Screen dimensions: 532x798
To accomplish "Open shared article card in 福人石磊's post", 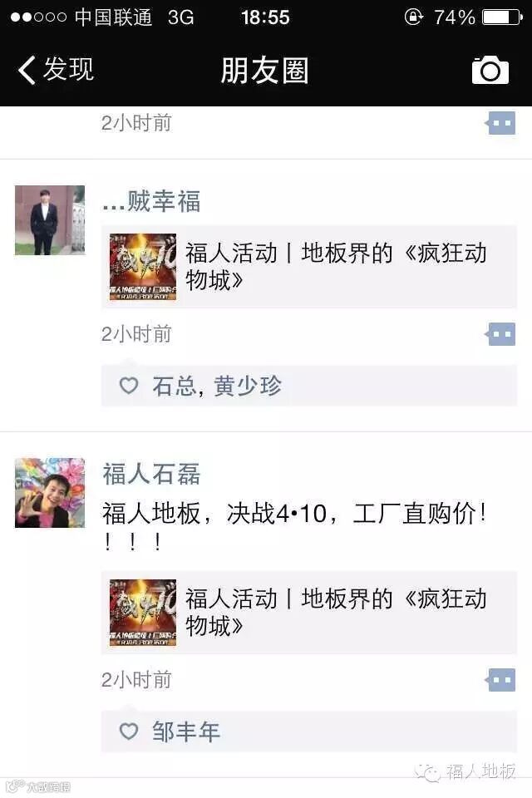I will tap(309, 613).
